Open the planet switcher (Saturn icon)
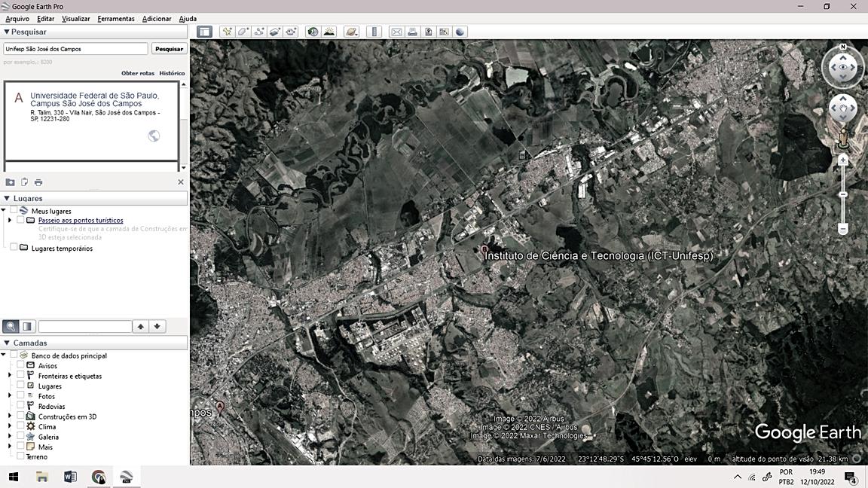Image resolution: width=868 pixels, height=488 pixels. click(352, 32)
